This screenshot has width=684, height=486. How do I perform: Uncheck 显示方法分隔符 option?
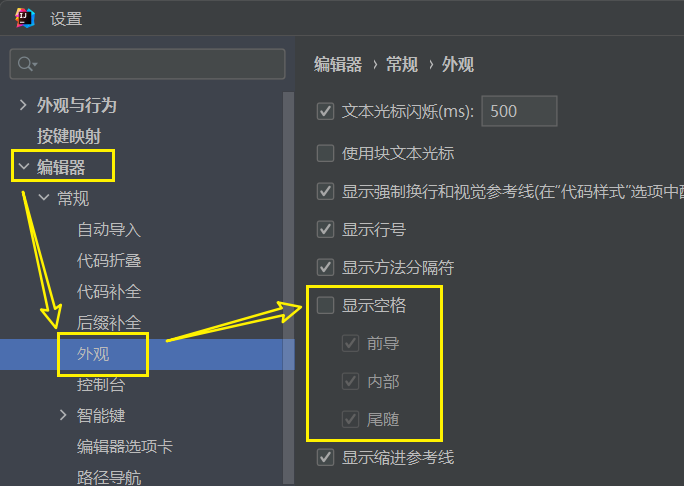point(325,267)
